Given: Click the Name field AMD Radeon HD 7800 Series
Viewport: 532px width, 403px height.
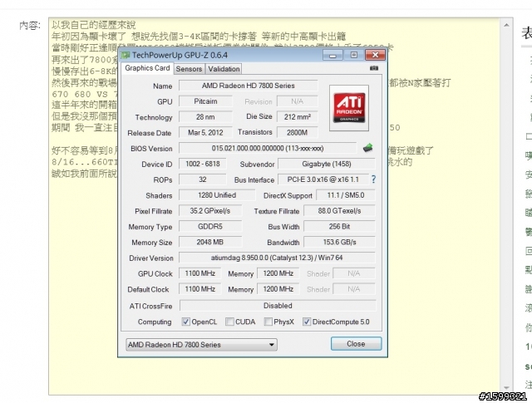Looking at the screenshot, I should (x=248, y=86).
